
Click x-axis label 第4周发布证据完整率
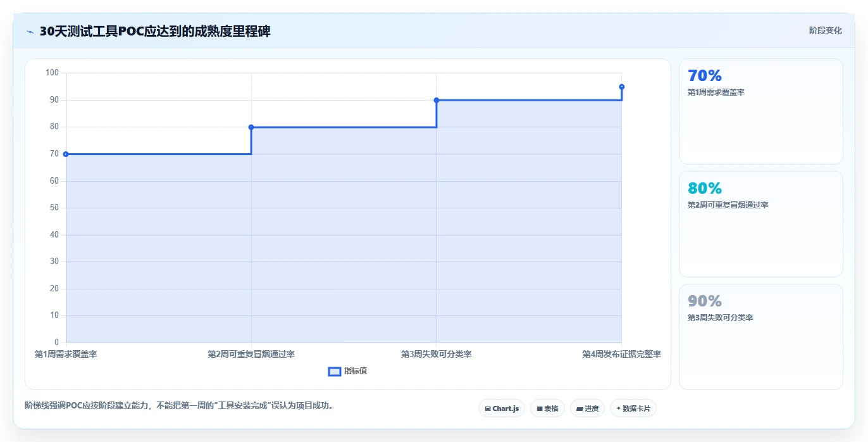coord(622,354)
